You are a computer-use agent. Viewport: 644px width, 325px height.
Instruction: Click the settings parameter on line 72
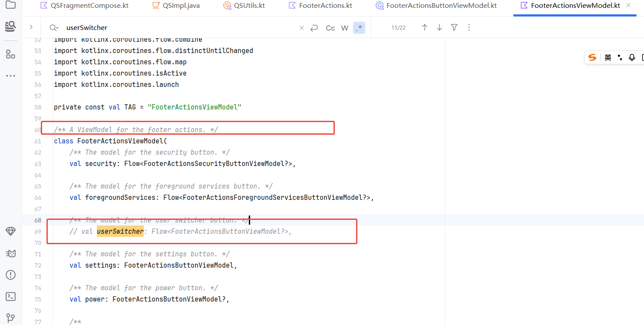point(101,265)
